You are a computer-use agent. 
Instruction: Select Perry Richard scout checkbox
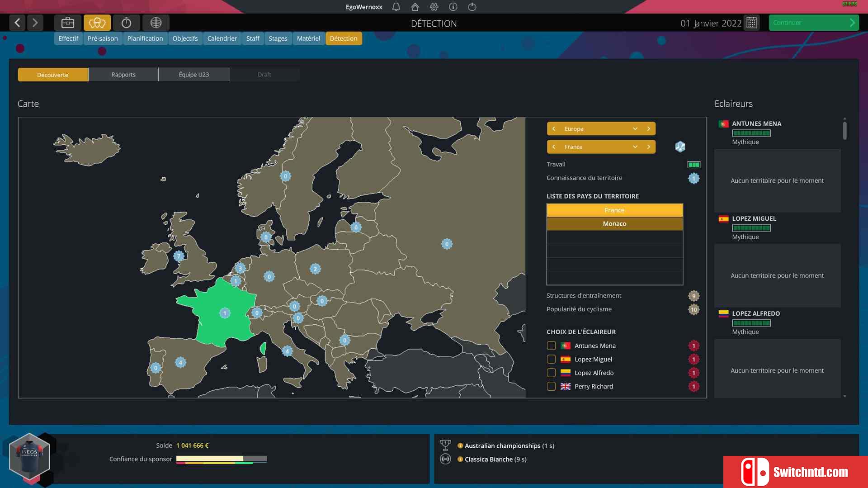point(551,386)
